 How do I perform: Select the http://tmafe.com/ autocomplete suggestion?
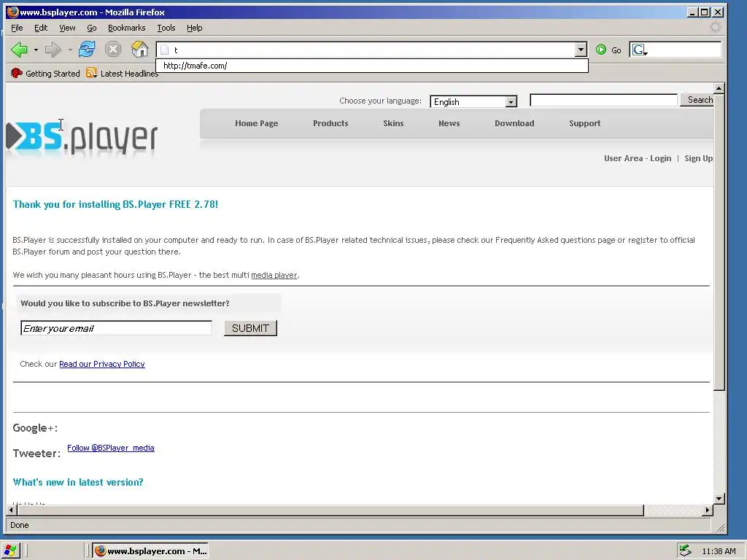click(x=372, y=66)
